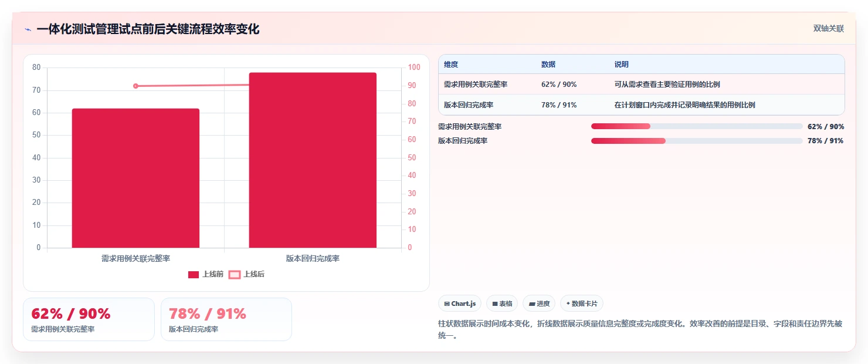The width and height of the screenshot is (868, 364).
Task: Click the 版本回归完成率 progress bar
Action: click(697, 140)
